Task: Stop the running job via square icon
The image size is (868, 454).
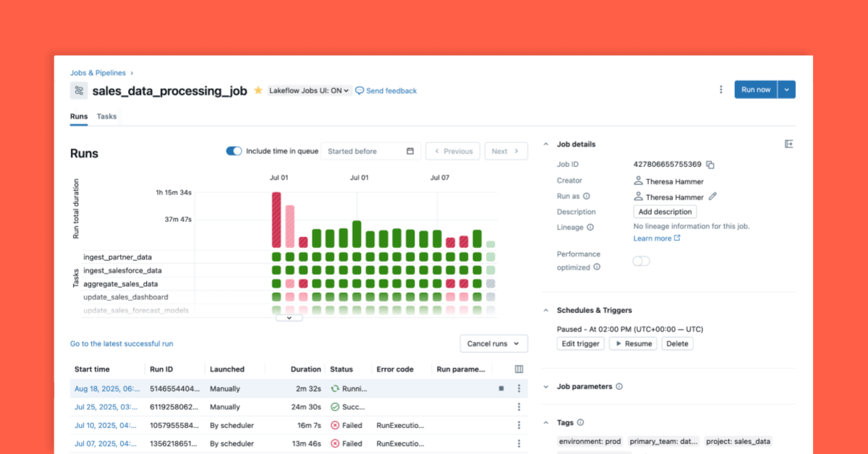Action: pos(501,388)
